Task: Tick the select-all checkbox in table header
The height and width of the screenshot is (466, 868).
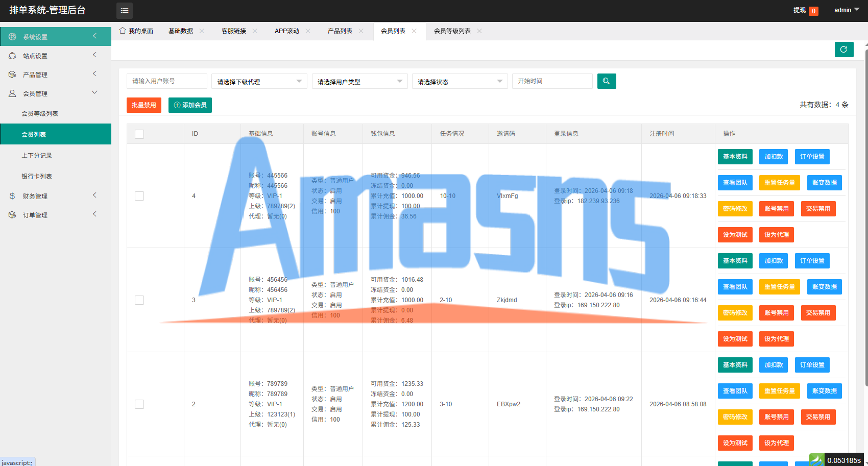Action: pyautogui.click(x=139, y=134)
